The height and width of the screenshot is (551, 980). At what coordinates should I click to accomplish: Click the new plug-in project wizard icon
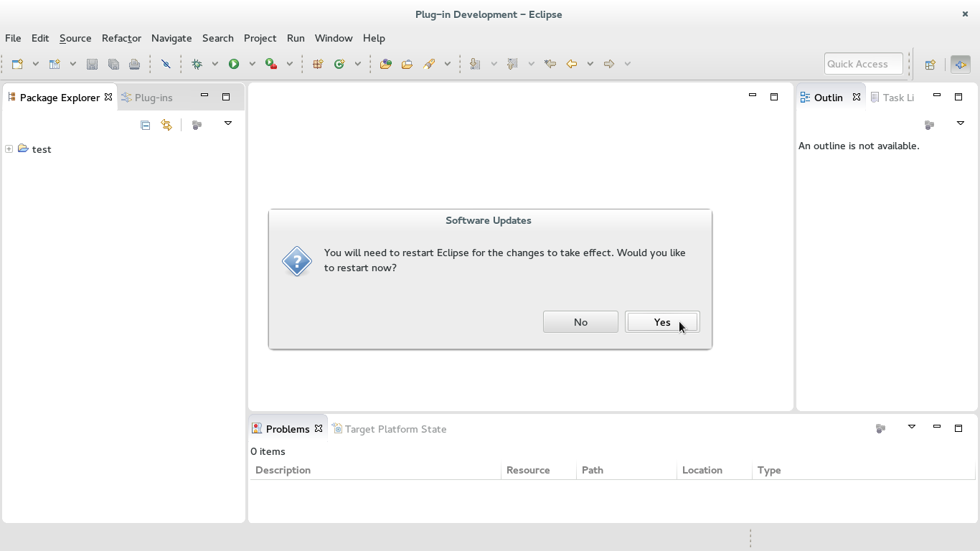55,64
